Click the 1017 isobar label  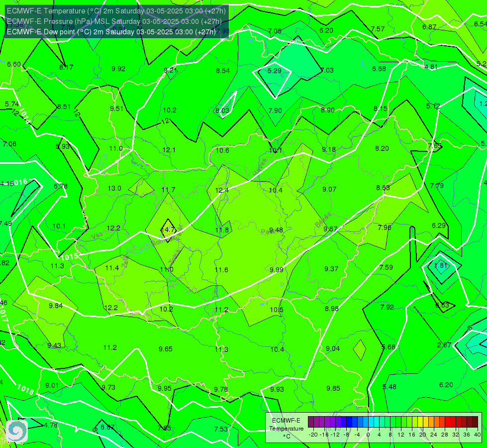3,314
